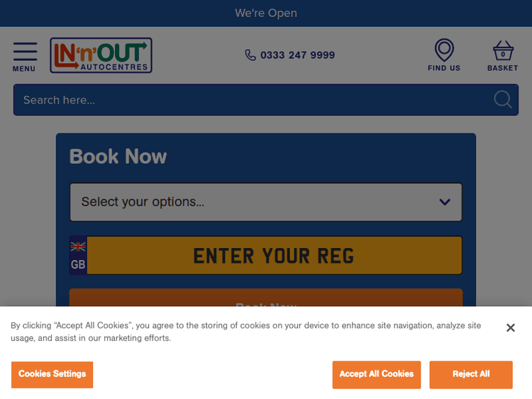Viewport: 532px width, 399px height.
Task: Open the shopping basket icon
Action: (x=503, y=52)
